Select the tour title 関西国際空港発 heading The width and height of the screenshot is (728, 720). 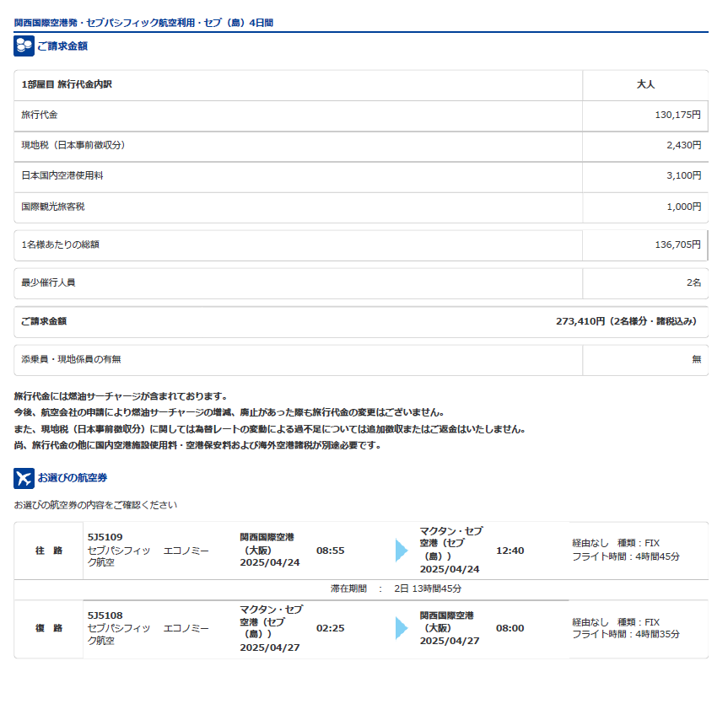(x=143, y=23)
